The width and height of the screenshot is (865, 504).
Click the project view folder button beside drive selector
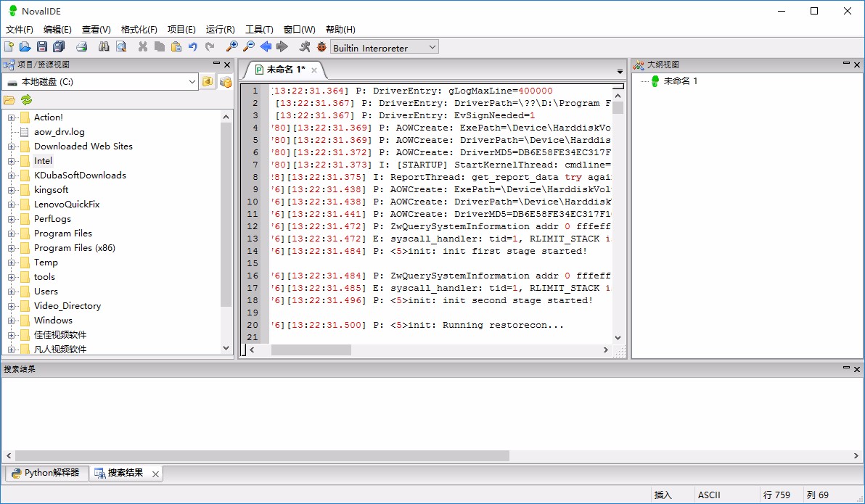(208, 82)
